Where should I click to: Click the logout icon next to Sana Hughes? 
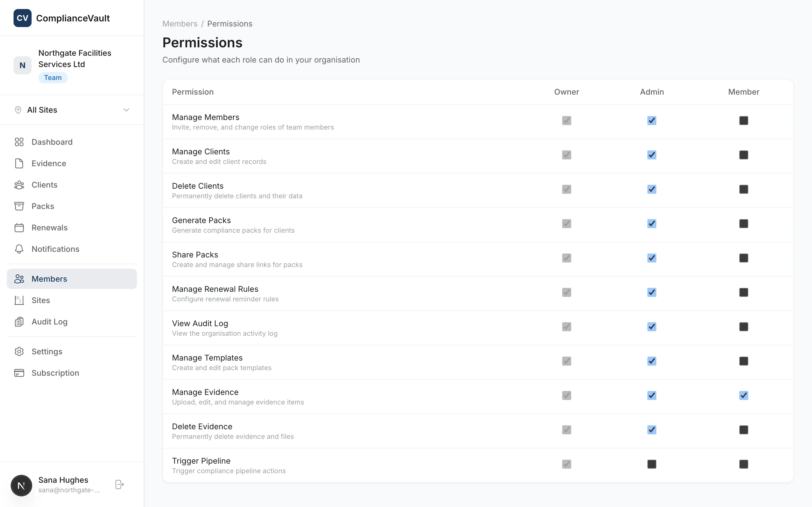120,484
